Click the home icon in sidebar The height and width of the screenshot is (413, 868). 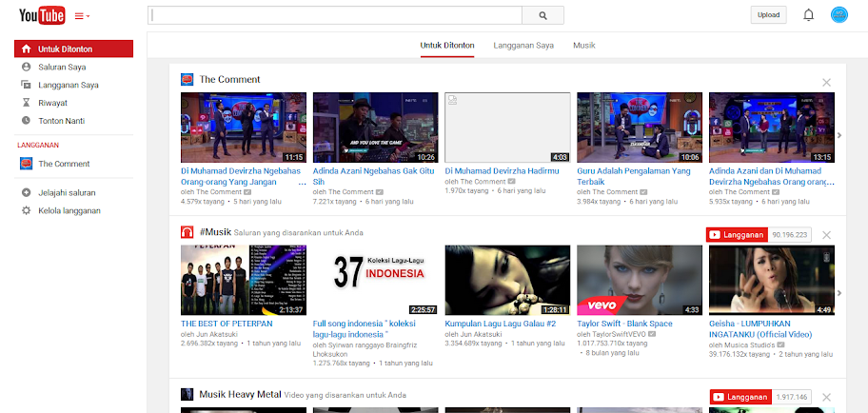(x=26, y=49)
